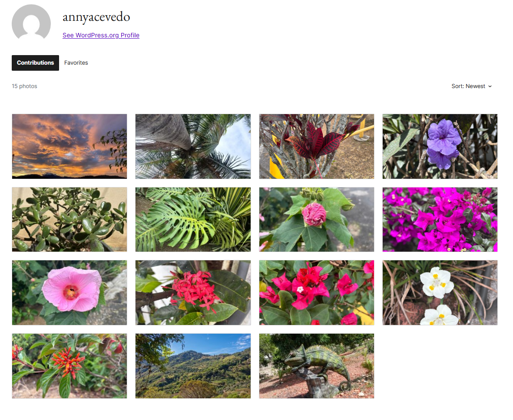Open the orange sunset sky photo
Image resolution: width=513 pixels, height=420 pixels.
coord(70,146)
